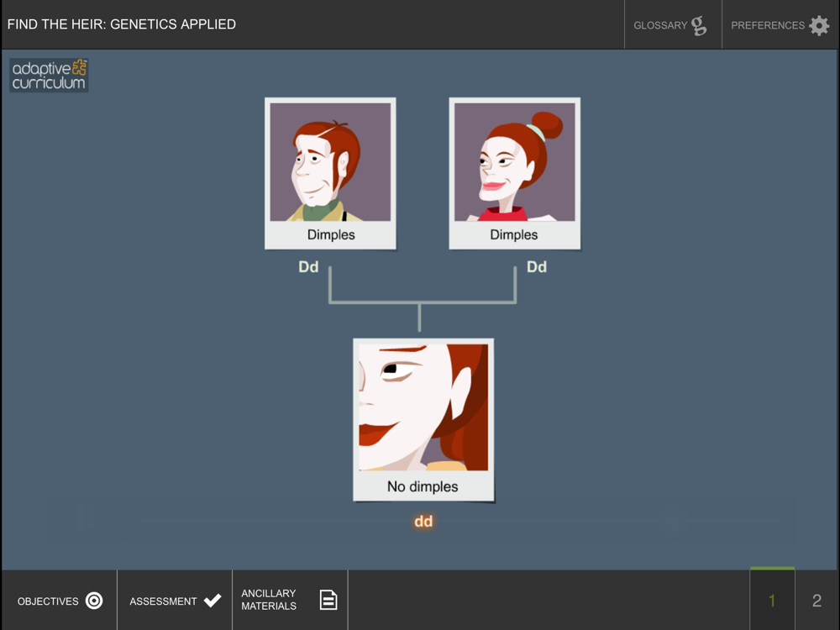The image size is (840, 630).
Task: Click the "No dimples" caption
Action: 423,486
